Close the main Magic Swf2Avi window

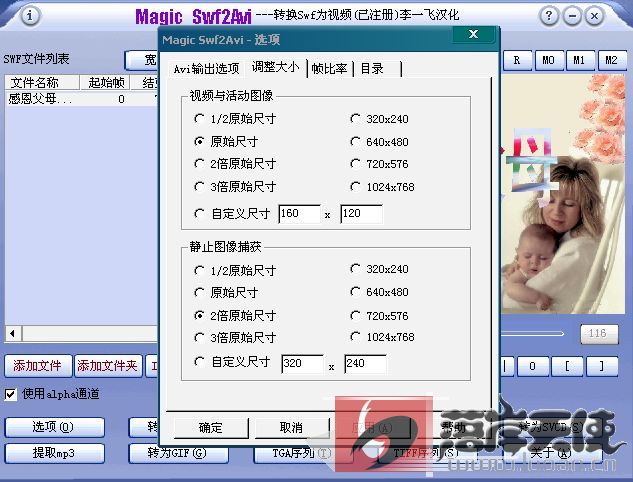point(594,16)
